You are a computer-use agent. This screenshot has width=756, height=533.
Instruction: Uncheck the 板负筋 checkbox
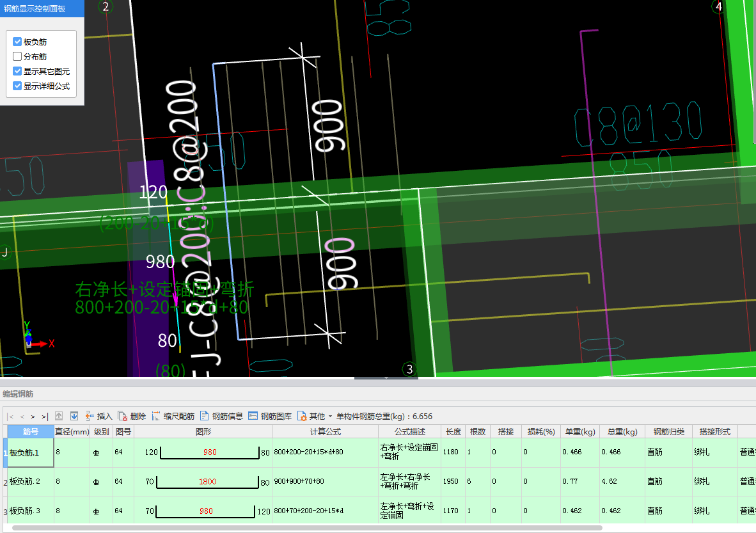17,42
